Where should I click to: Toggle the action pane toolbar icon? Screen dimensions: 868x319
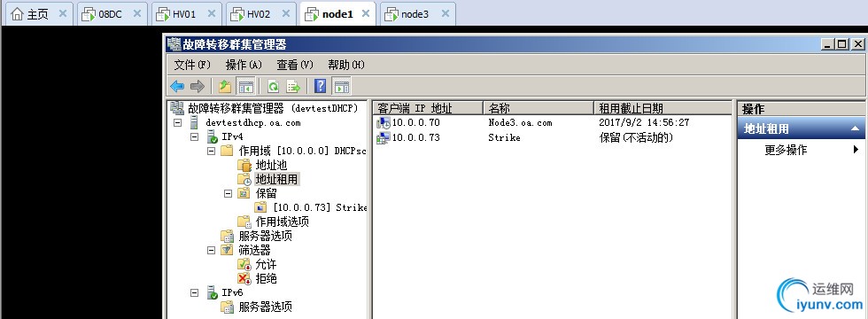[x=342, y=87]
